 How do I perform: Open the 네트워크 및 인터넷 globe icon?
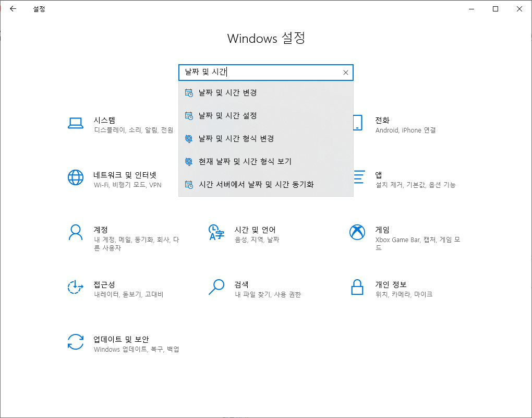pyautogui.click(x=75, y=177)
